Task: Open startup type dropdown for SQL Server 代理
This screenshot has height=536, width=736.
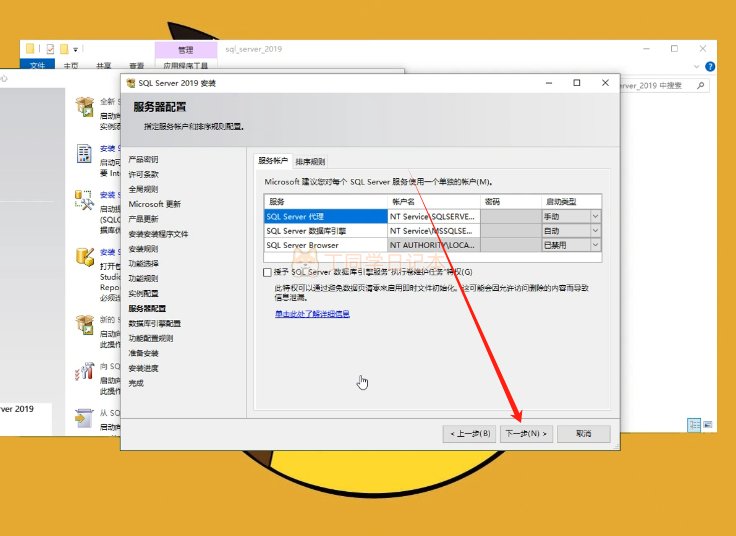Action: 595,216
